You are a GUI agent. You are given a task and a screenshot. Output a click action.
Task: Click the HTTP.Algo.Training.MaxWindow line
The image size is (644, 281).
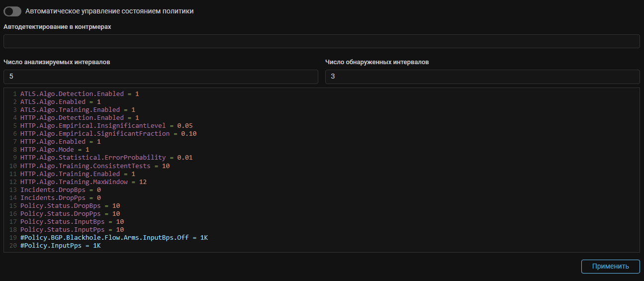(x=83, y=182)
